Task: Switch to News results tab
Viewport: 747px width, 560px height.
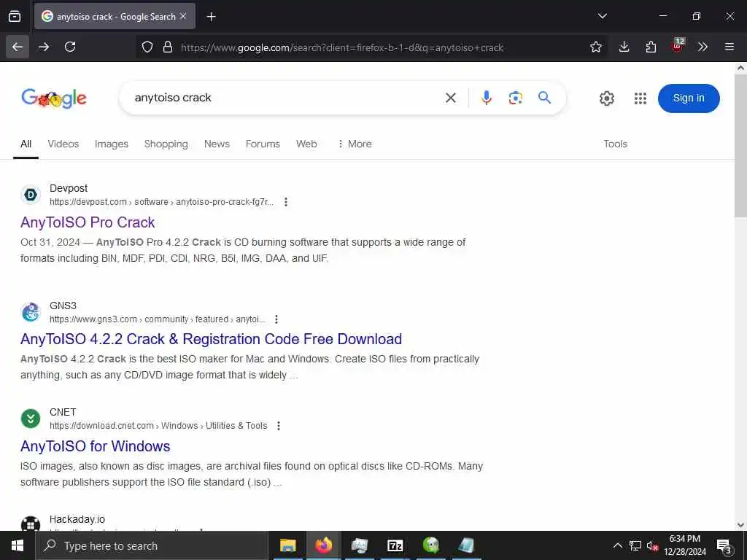Action: (217, 144)
